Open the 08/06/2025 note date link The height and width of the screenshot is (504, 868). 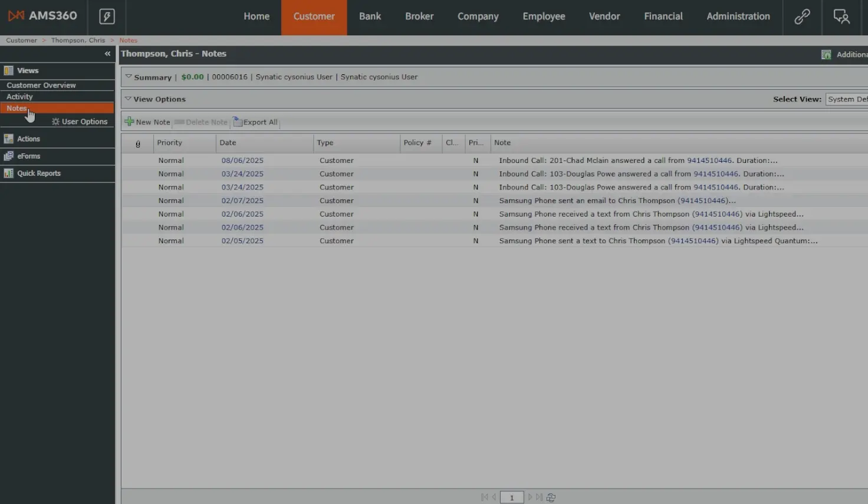[x=242, y=161]
